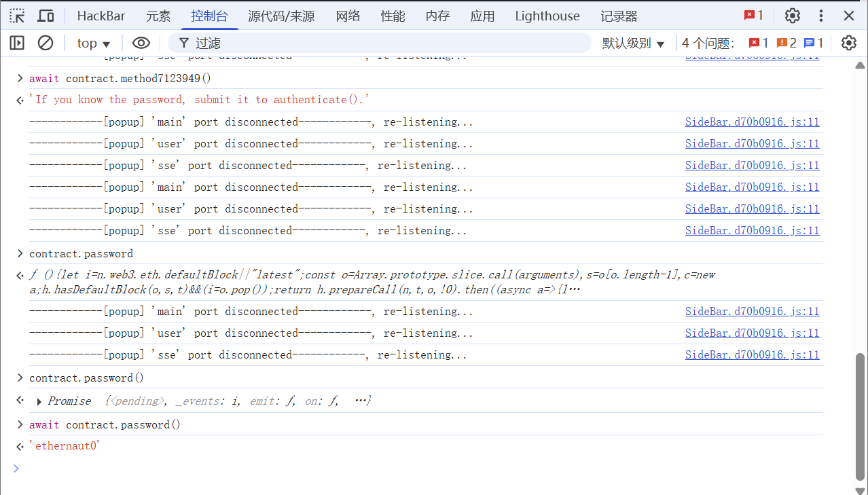This screenshot has height=495, width=868.
Task: Create live expression with the eye icon
Action: click(141, 43)
